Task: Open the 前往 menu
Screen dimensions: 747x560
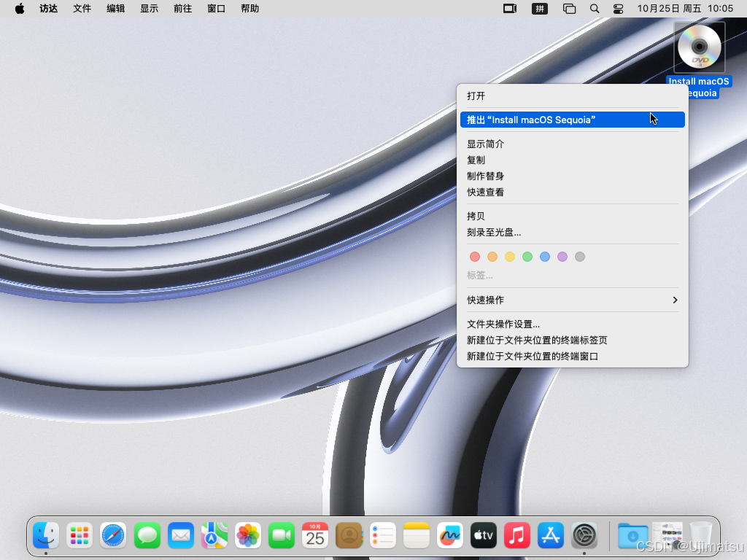Action: click(182, 9)
